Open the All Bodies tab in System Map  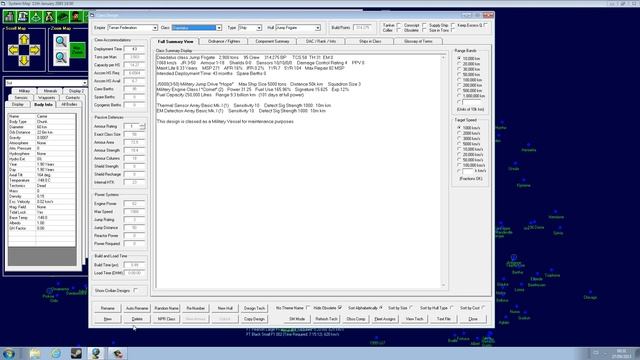tap(69, 104)
